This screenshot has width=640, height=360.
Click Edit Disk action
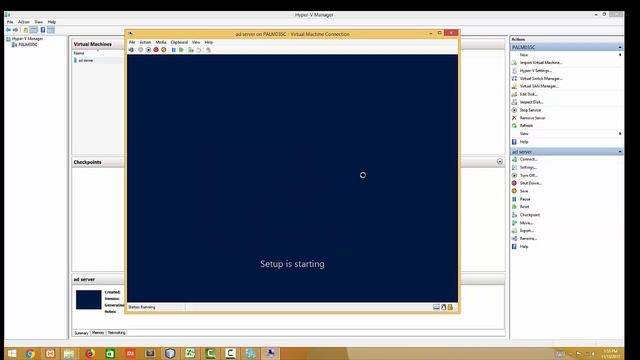point(528,94)
